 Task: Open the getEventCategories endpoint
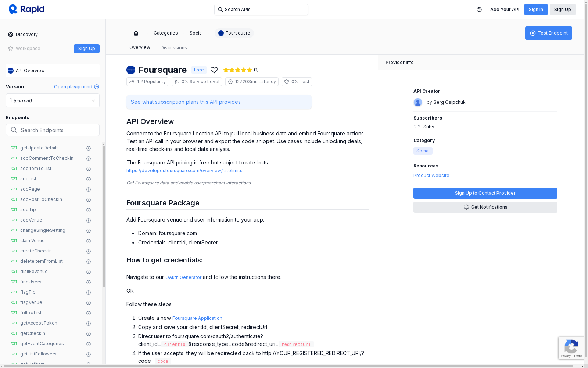pos(42,344)
